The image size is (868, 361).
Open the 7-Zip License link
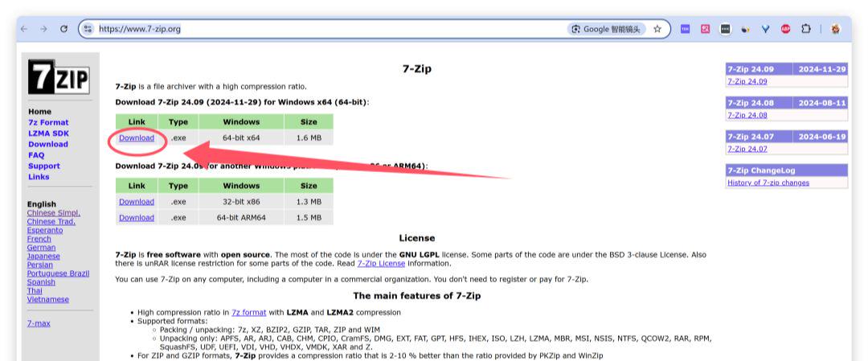[x=381, y=264]
